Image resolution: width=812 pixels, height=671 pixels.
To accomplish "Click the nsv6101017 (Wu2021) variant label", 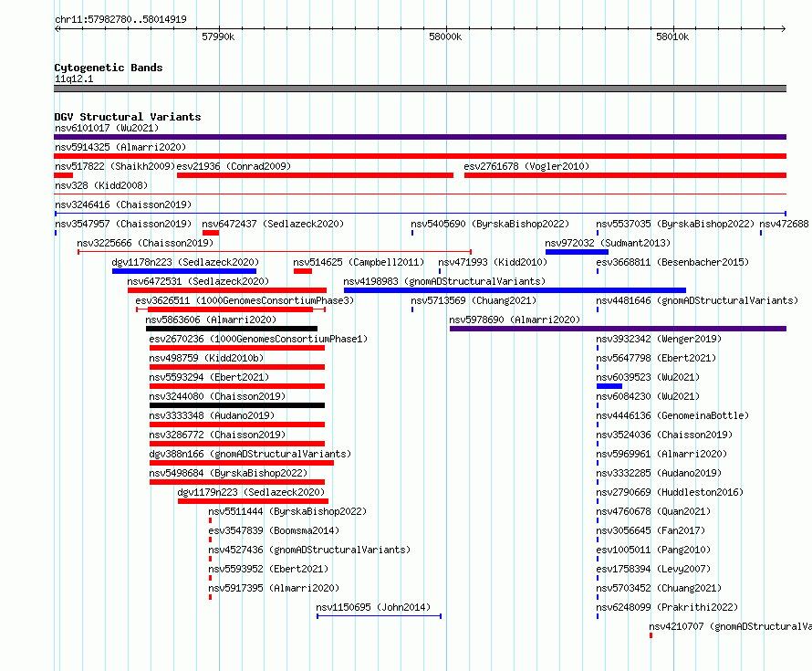I will click(x=107, y=128).
